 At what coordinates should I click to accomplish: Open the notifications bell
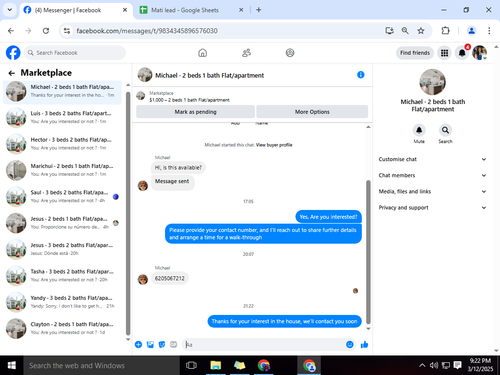click(462, 53)
